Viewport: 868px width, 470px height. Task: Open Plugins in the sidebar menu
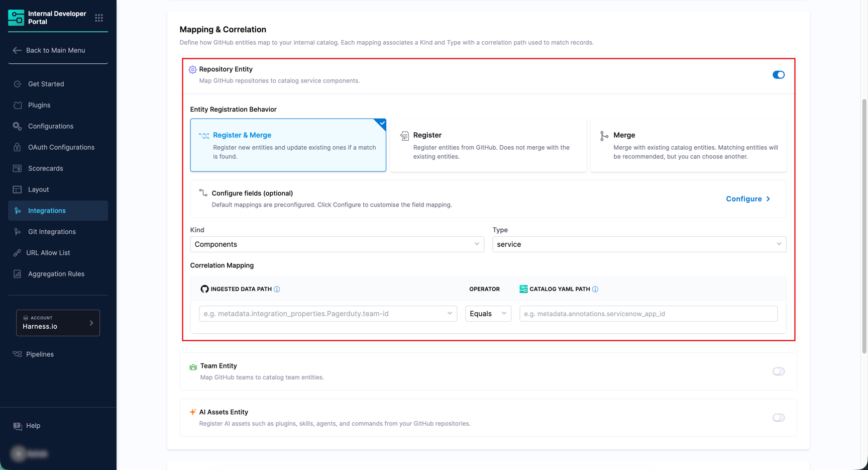[x=39, y=105]
